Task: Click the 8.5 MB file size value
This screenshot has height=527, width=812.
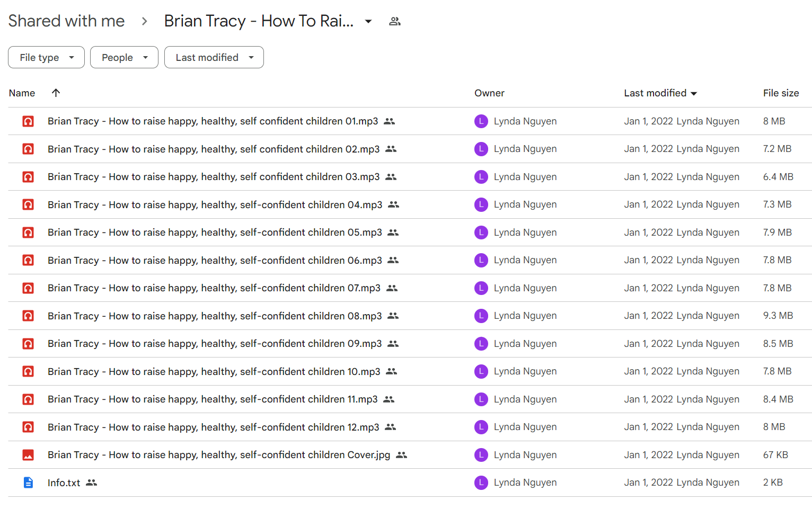Action: (778, 344)
